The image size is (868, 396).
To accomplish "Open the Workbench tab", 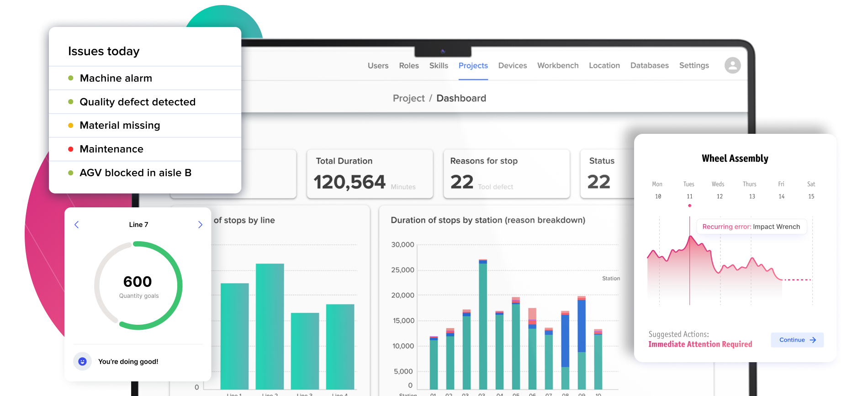I will (x=557, y=66).
